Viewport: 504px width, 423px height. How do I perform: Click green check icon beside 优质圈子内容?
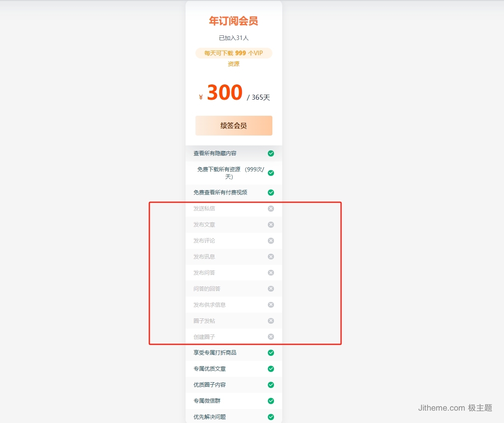tap(271, 385)
